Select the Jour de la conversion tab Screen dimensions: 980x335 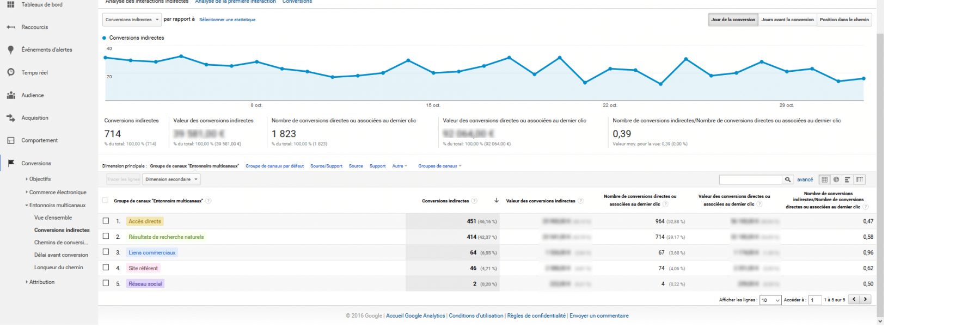(733, 20)
